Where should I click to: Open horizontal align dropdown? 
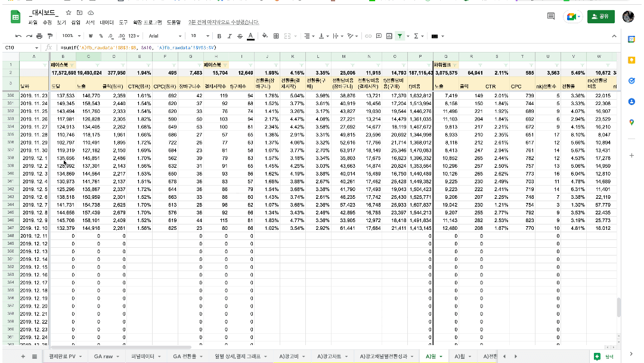(x=309, y=36)
